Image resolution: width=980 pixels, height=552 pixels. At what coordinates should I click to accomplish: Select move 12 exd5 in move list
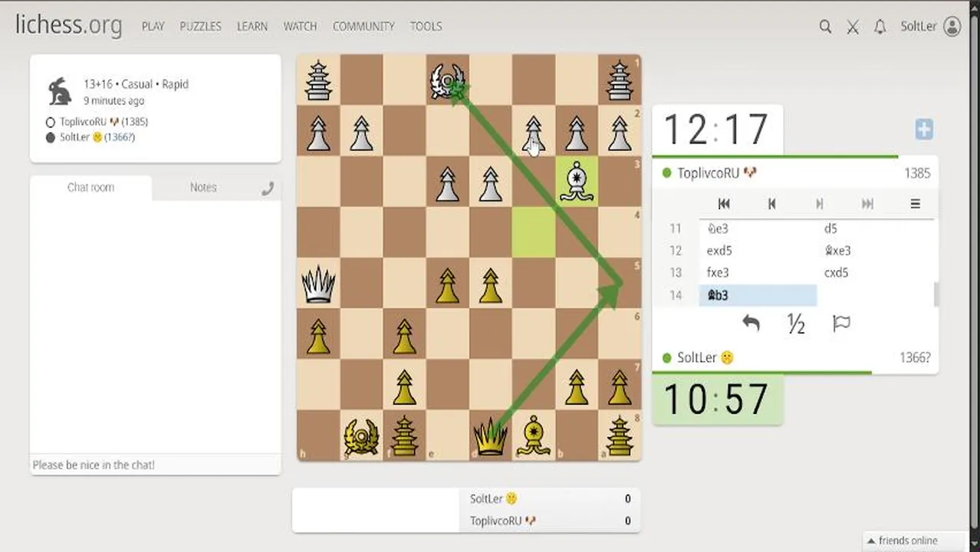758,251
